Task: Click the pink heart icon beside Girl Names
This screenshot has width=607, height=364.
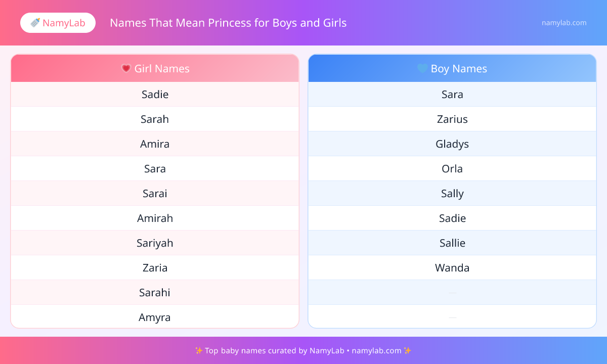Action: pos(126,68)
